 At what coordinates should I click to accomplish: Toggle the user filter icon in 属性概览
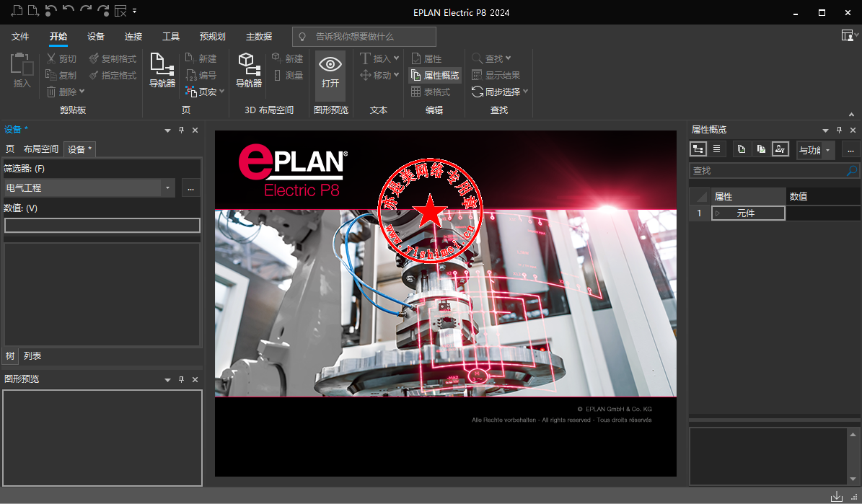click(780, 149)
